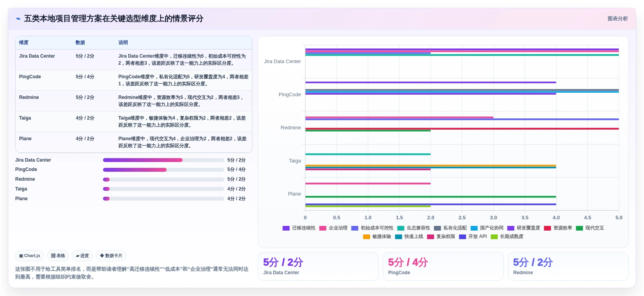Toggle 敏捷体验 legend item

(377, 237)
